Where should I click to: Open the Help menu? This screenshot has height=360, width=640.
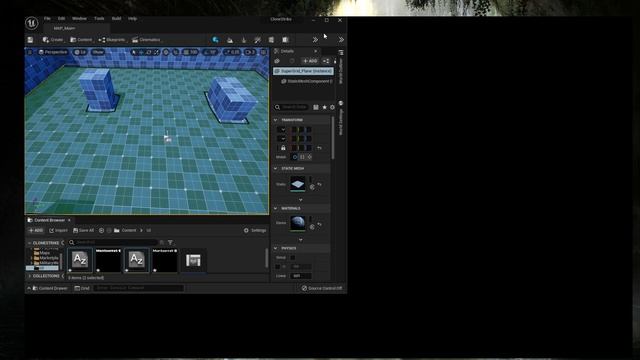(132, 19)
